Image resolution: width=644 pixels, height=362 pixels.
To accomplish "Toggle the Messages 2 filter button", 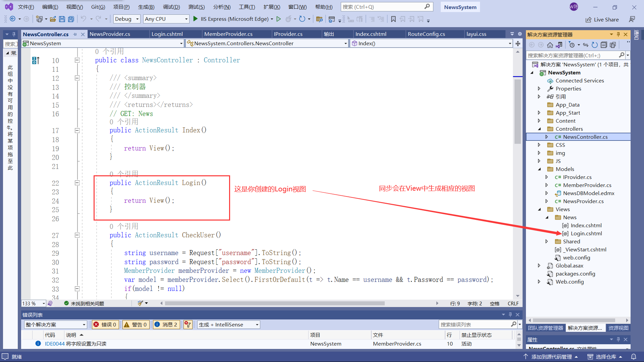I will click(166, 324).
